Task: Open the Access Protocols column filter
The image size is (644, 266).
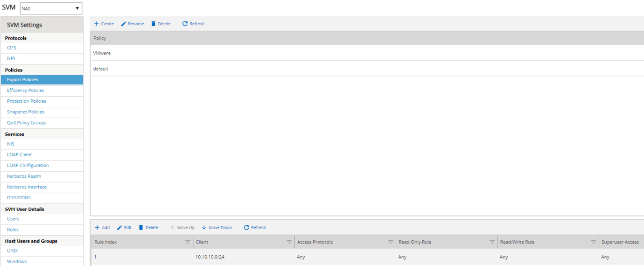Action: point(391,242)
